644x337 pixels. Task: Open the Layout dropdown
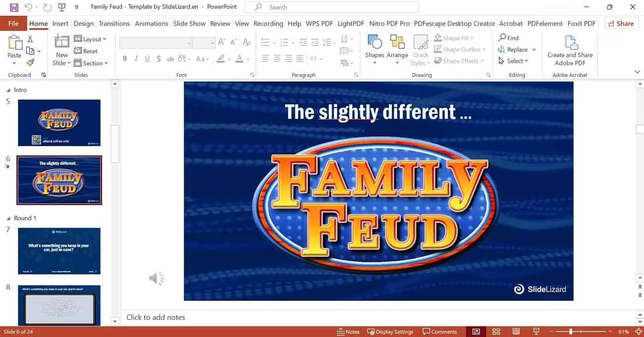90,39
